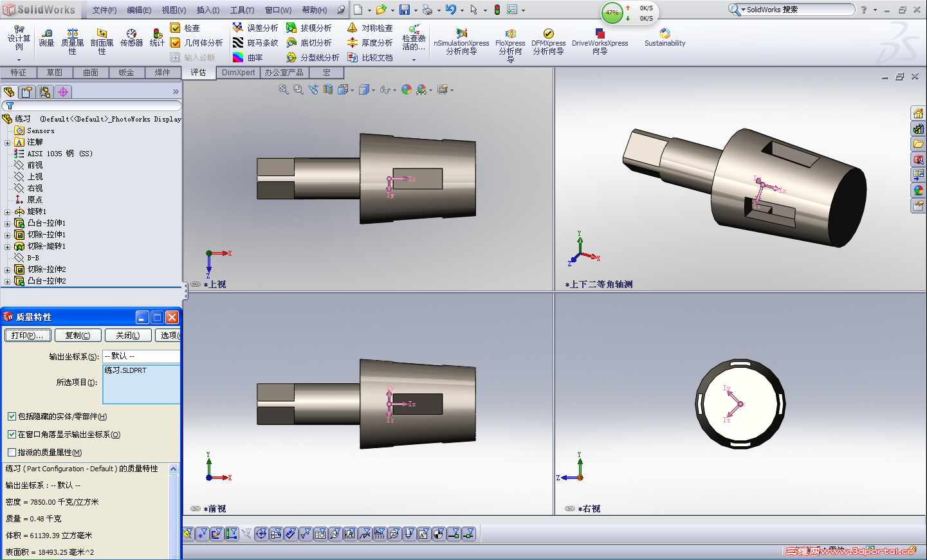Start 底切分析 undercut analysis
This screenshot has height=560, width=927.
pyautogui.click(x=309, y=43)
